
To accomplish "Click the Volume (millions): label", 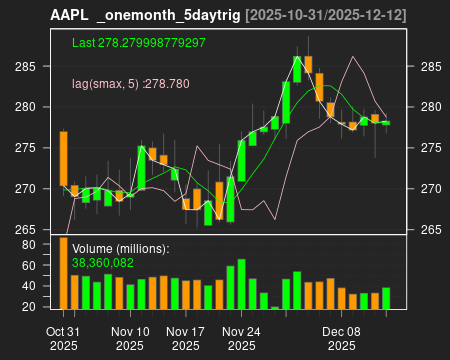I will pos(121,249).
